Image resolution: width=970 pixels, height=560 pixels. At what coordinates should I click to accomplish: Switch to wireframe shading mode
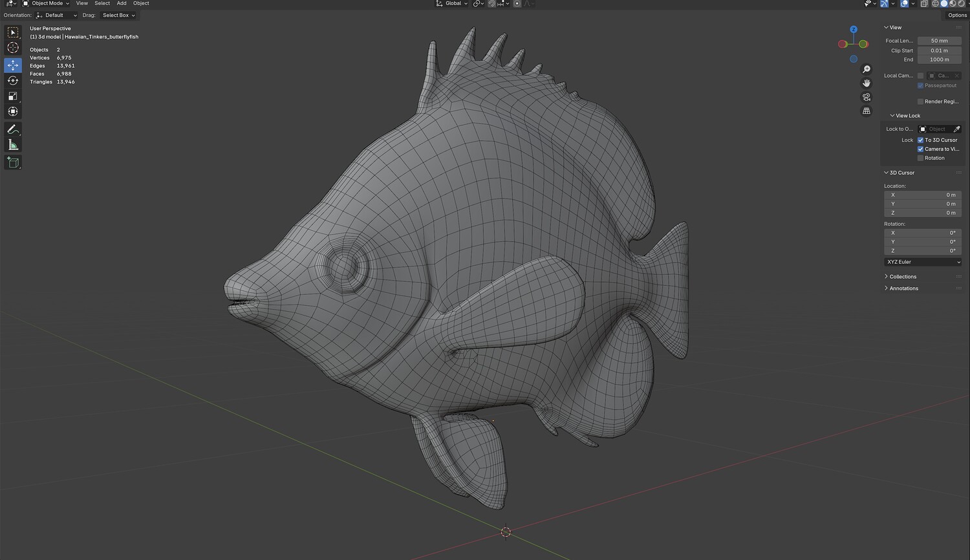935,3
